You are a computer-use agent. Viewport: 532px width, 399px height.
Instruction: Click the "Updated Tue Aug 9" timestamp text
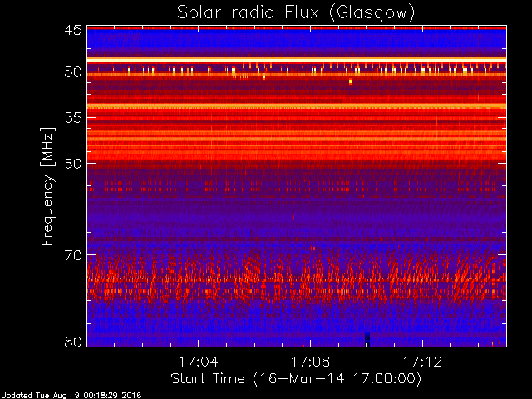pyautogui.click(x=71, y=396)
